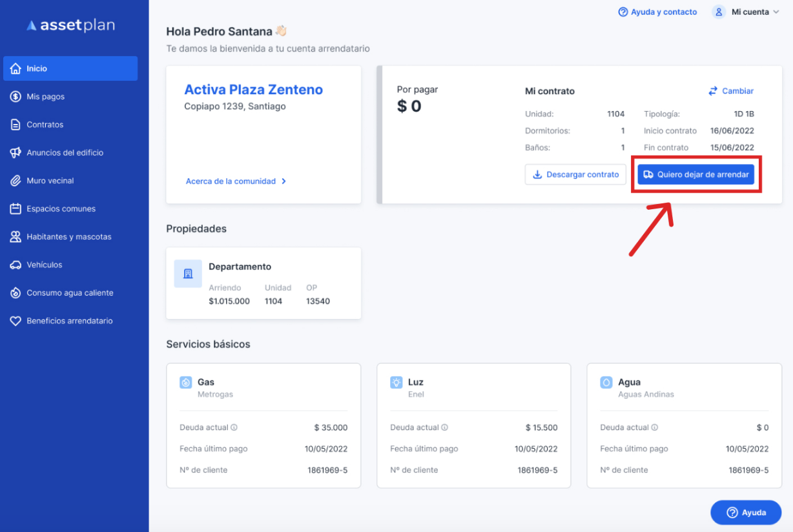Image resolution: width=793 pixels, height=532 pixels.
Task: Click the user avatar icon
Action: 719,12
